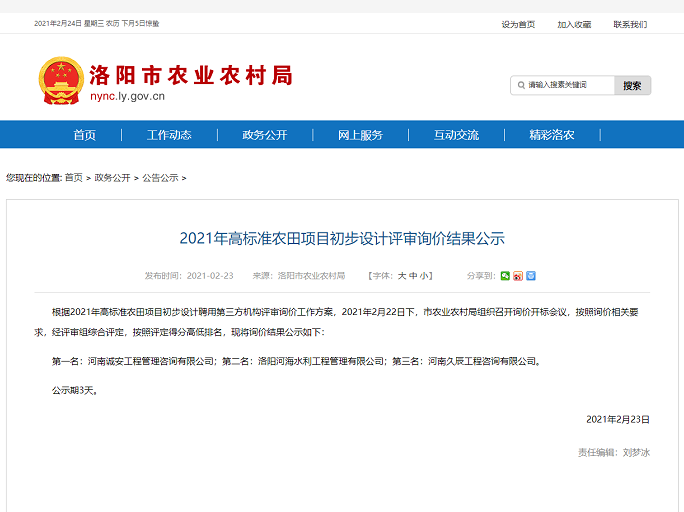
Task: Set font size to medium (中)
Action: [413, 275]
